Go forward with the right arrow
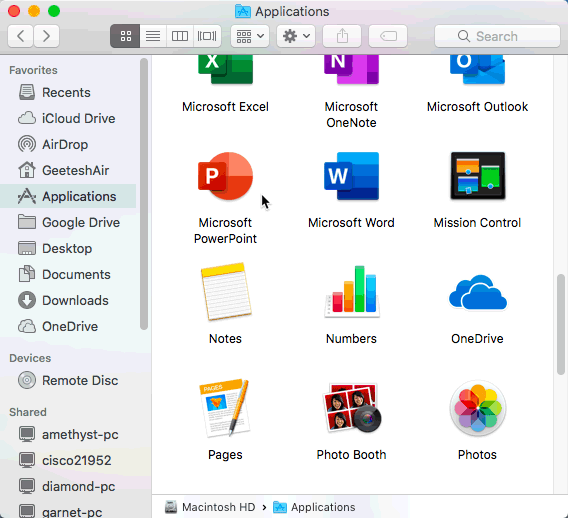Viewport: 568px width, 518px height. coord(46,36)
